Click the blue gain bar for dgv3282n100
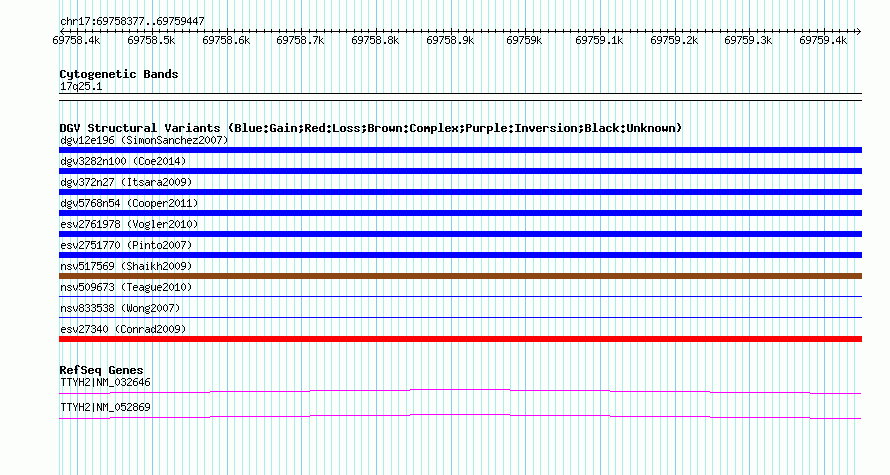The image size is (890, 475). pos(460,171)
